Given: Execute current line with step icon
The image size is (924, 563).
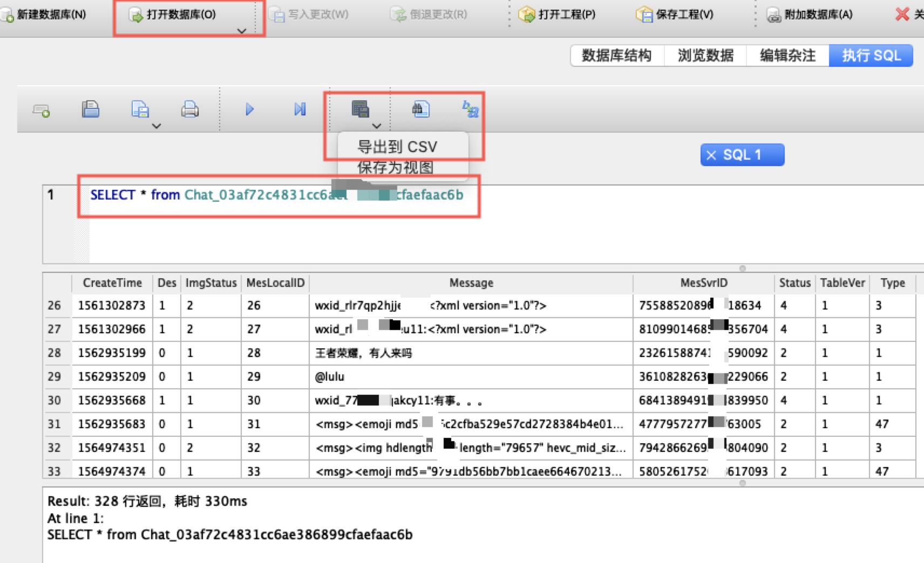Looking at the screenshot, I should point(300,109).
